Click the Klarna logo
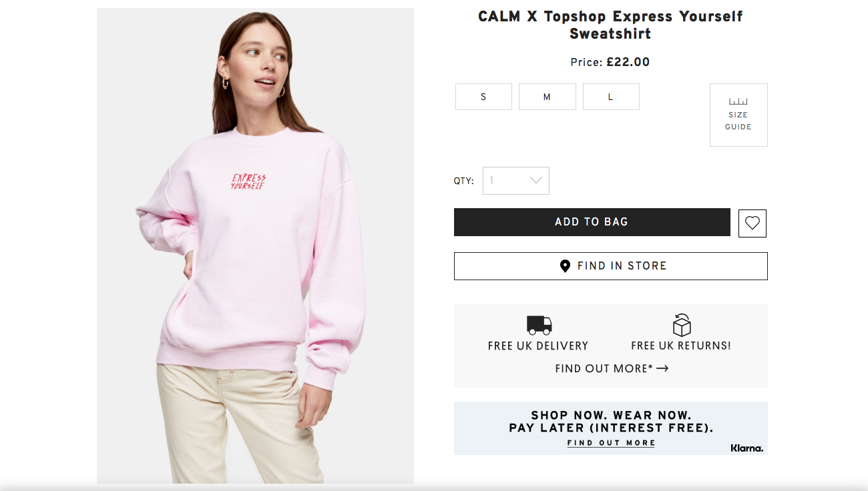 (x=746, y=448)
